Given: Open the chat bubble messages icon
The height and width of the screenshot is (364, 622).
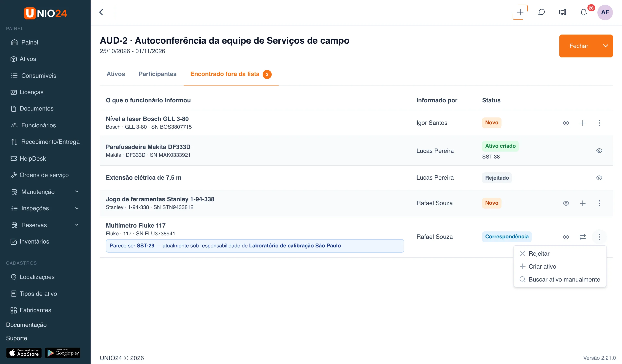Looking at the screenshot, I should [541, 12].
